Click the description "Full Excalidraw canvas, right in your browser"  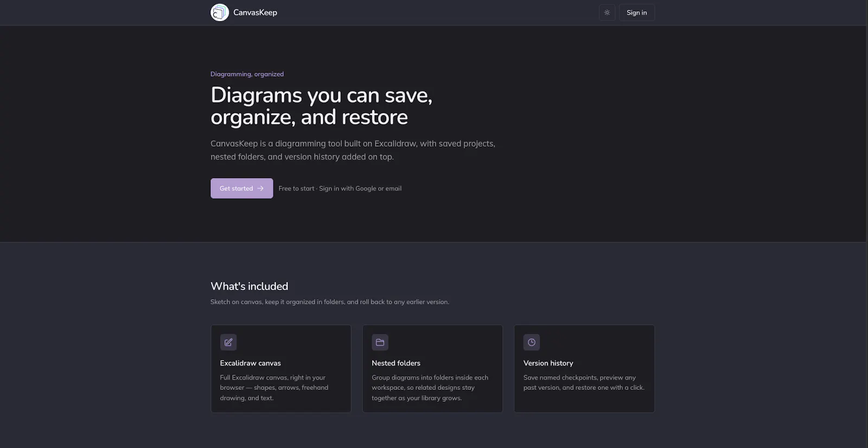tap(275, 388)
